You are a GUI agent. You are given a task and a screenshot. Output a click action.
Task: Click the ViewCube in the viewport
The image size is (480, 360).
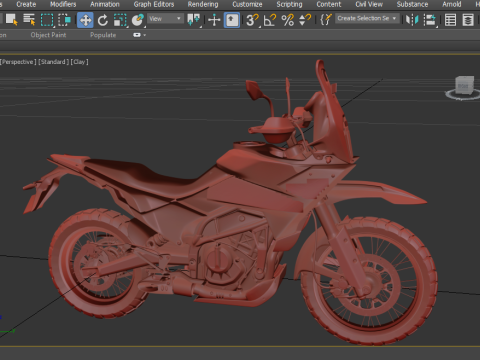click(464, 87)
